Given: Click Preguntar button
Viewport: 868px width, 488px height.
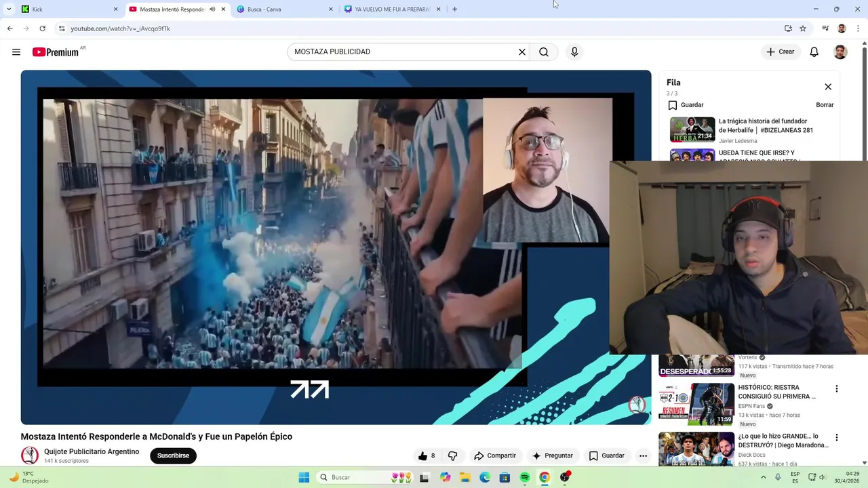Looking at the screenshot, I should 553,455.
